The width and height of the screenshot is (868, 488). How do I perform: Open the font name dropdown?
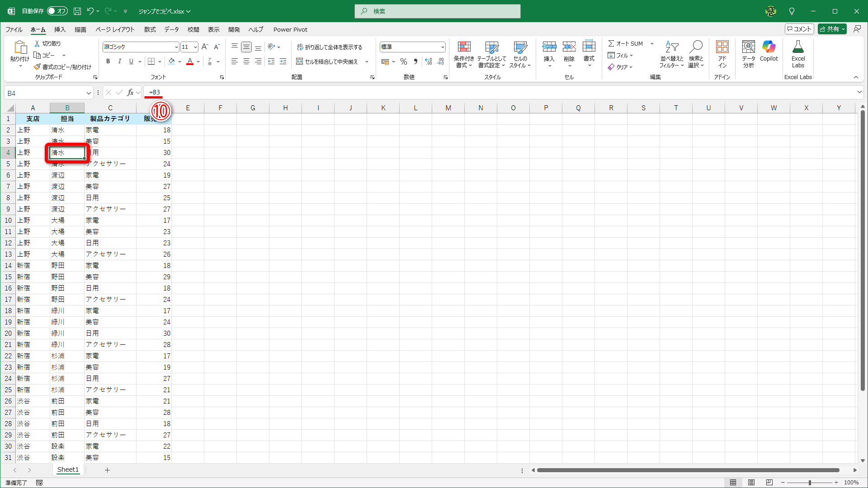tap(176, 47)
